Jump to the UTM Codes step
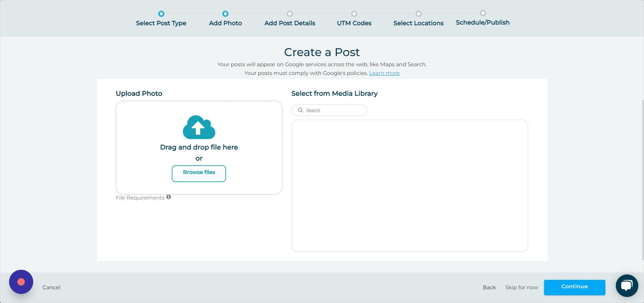The height and width of the screenshot is (303, 644). 354,23
